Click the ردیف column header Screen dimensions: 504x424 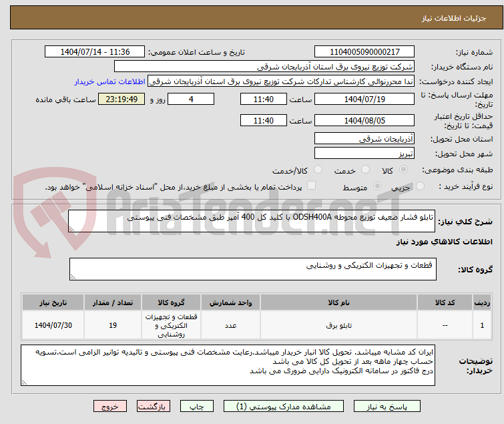coord(482,302)
